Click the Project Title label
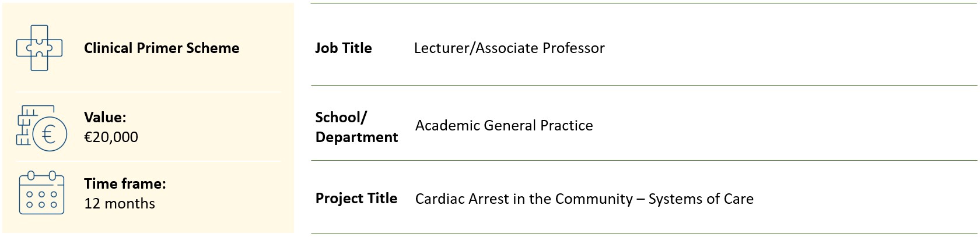Image resolution: width=980 pixels, height=237 pixels. point(356,199)
